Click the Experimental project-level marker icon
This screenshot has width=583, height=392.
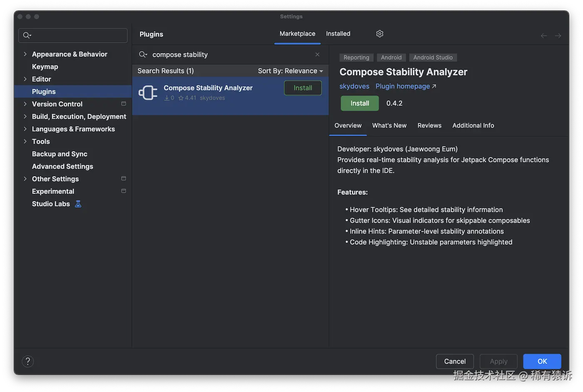(124, 191)
